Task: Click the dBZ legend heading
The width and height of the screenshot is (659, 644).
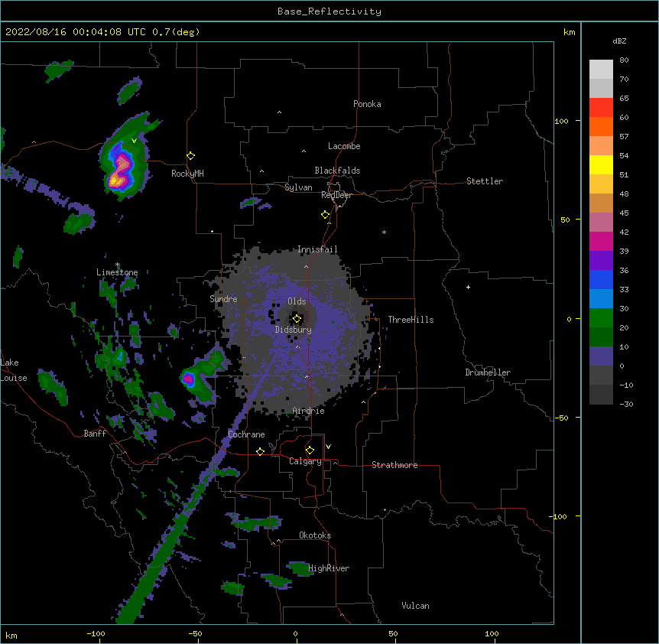Action: [619, 41]
